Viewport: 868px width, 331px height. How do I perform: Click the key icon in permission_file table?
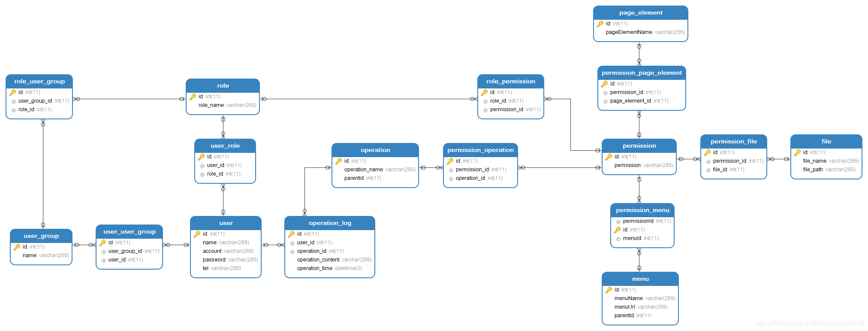pos(707,152)
